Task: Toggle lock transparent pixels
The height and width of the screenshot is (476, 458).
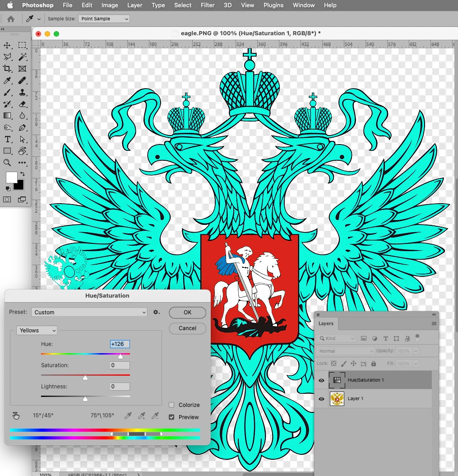Action: coord(333,364)
